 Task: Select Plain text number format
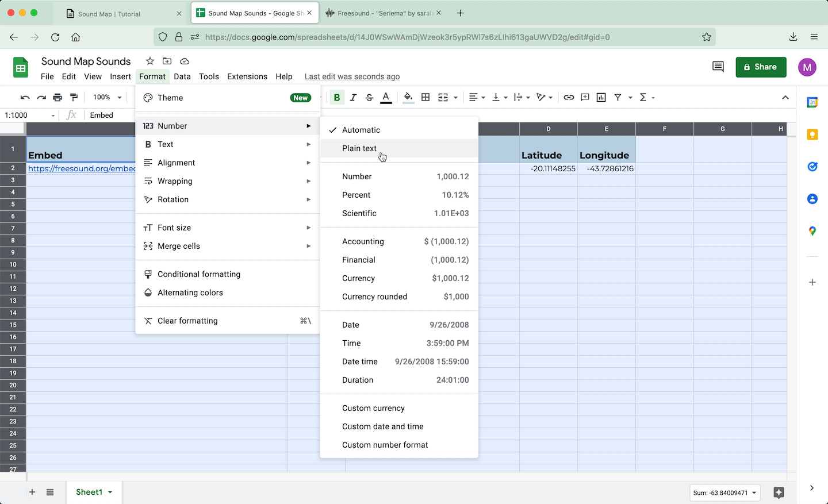[x=359, y=148]
